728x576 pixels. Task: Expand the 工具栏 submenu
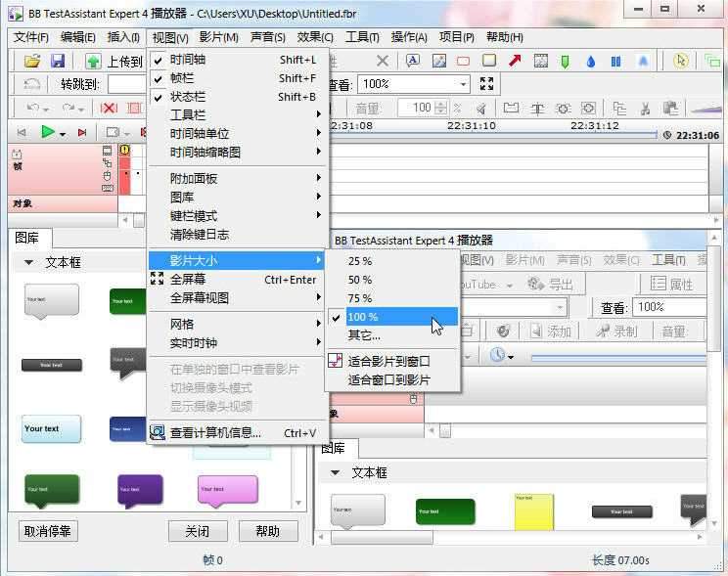click(235, 115)
